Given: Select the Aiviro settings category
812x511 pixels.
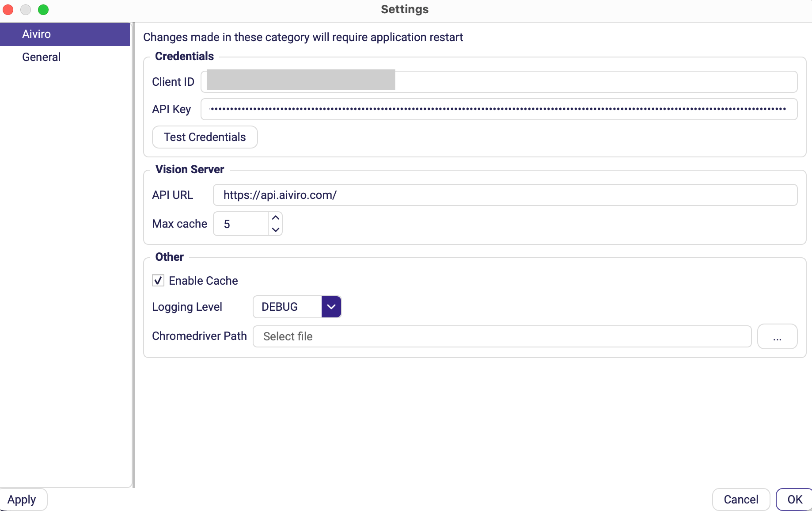Looking at the screenshot, I should coord(65,34).
